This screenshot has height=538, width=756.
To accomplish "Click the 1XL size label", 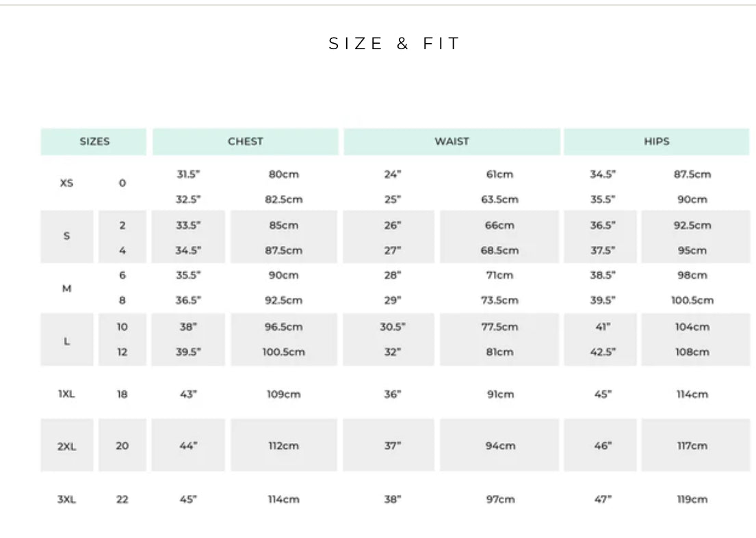I will tap(66, 394).
